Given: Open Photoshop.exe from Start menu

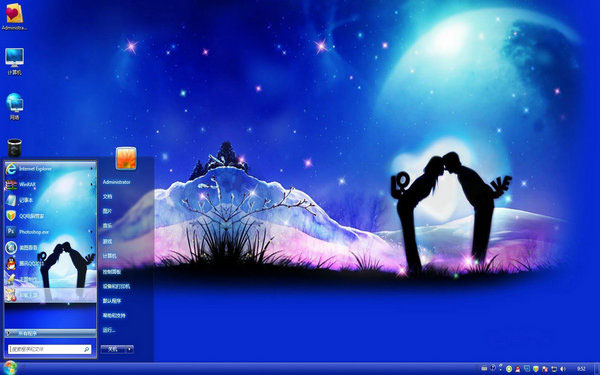Looking at the screenshot, I should pos(49,232).
